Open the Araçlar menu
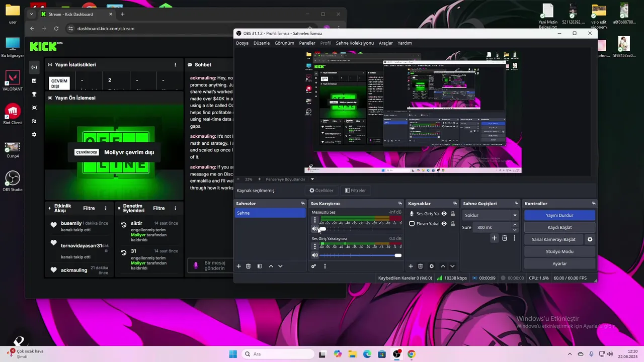The height and width of the screenshot is (362, 644). pyautogui.click(x=386, y=43)
